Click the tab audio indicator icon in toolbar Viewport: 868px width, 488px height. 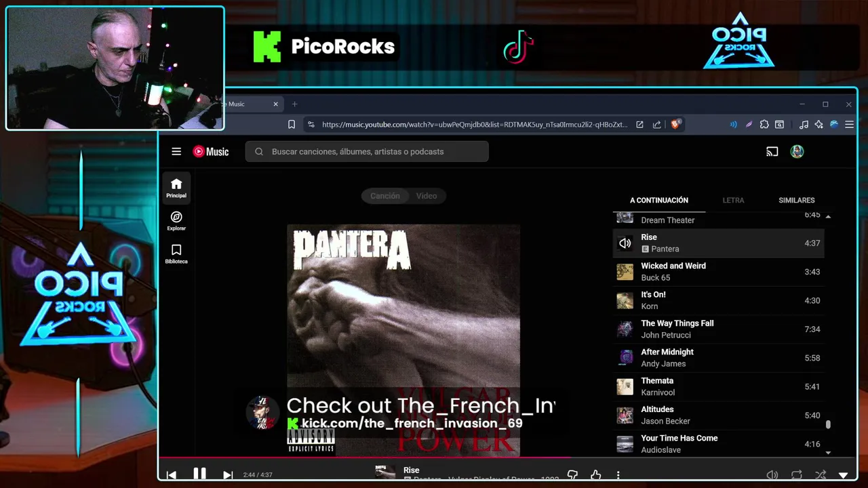point(733,125)
